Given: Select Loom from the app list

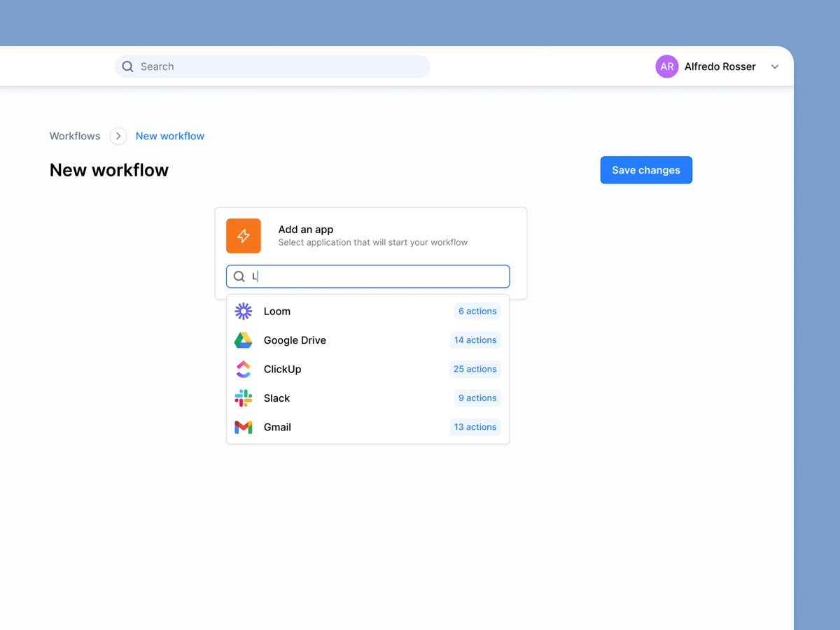Looking at the screenshot, I should (x=277, y=311).
